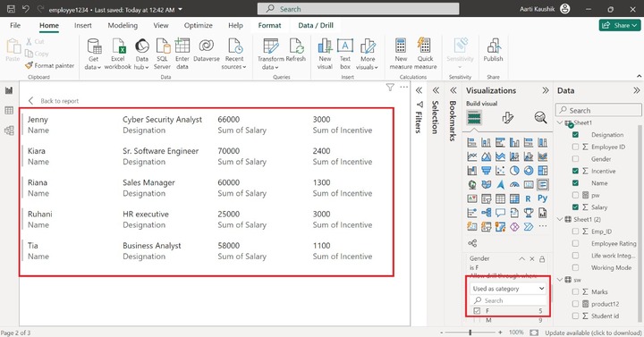Click the Share button

pyautogui.click(x=619, y=25)
